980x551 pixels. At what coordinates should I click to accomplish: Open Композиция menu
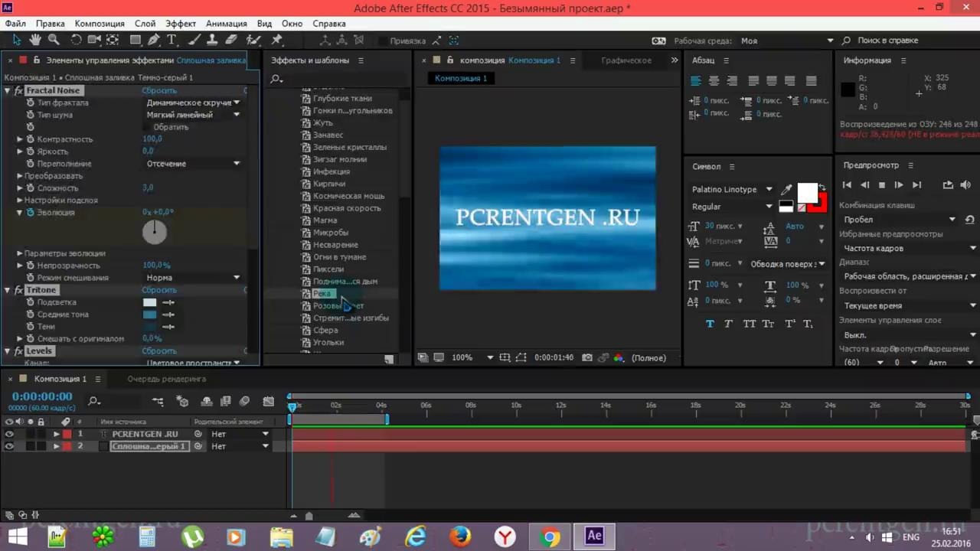tap(100, 24)
